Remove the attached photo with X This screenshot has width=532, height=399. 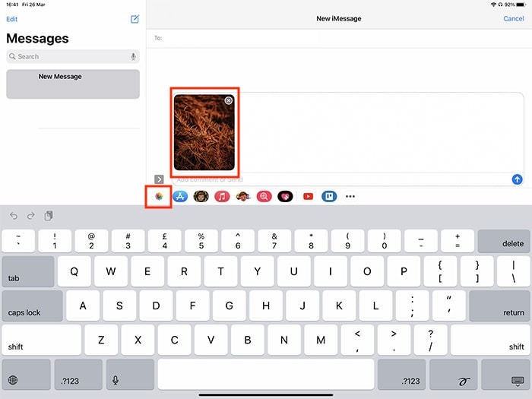[229, 100]
